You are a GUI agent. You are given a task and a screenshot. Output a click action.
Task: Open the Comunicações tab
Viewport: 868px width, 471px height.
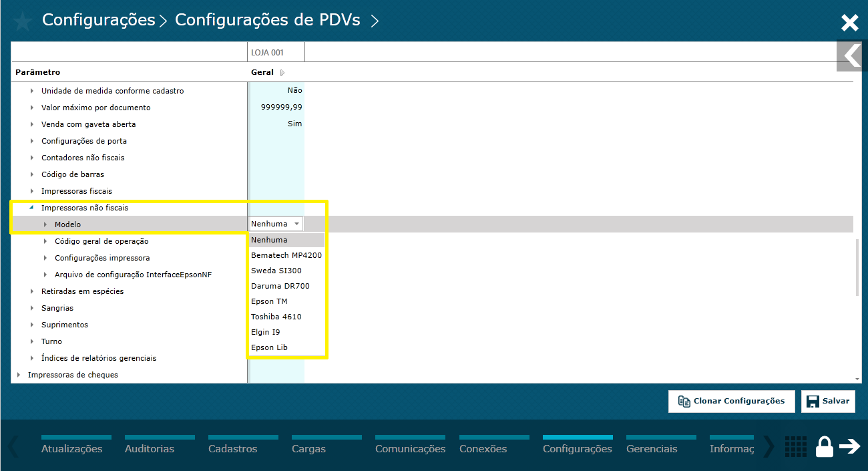(x=410, y=448)
